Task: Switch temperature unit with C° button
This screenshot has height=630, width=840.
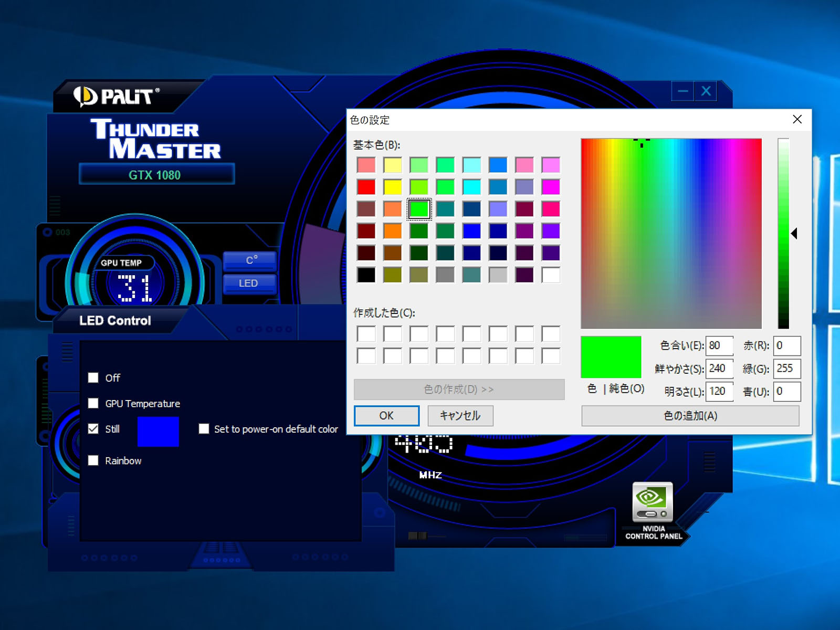Action: click(x=250, y=260)
